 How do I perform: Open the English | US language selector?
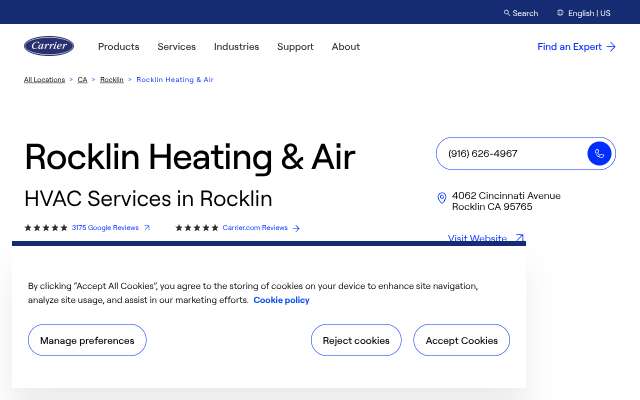(589, 13)
